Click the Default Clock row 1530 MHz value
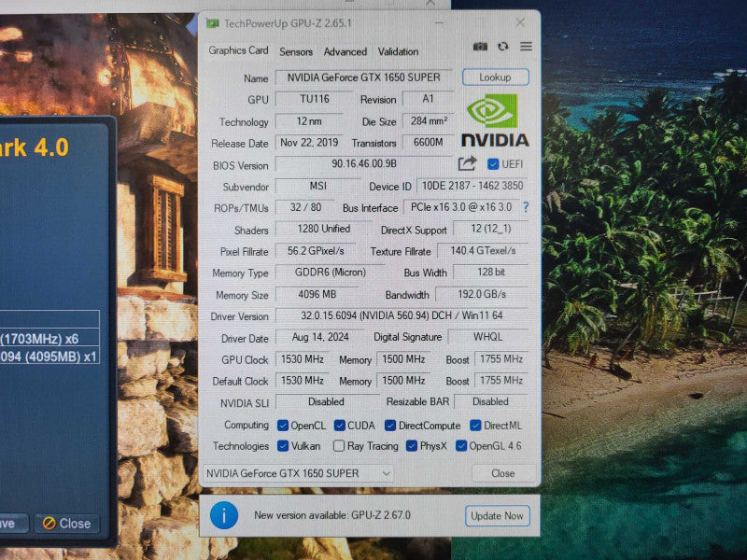747x560 pixels. click(x=303, y=381)
